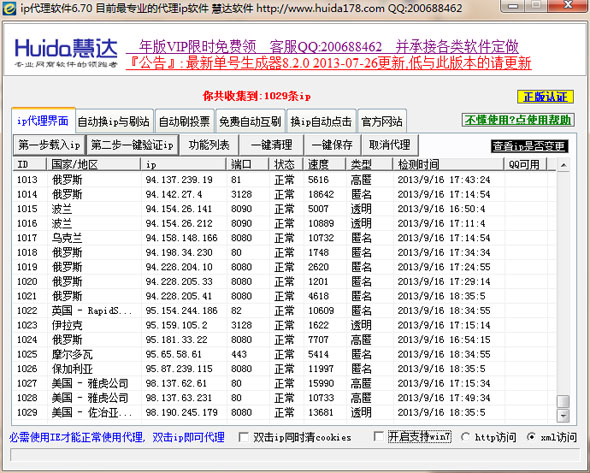Select 美国 - 佐治亚... row

click(284, 412)
